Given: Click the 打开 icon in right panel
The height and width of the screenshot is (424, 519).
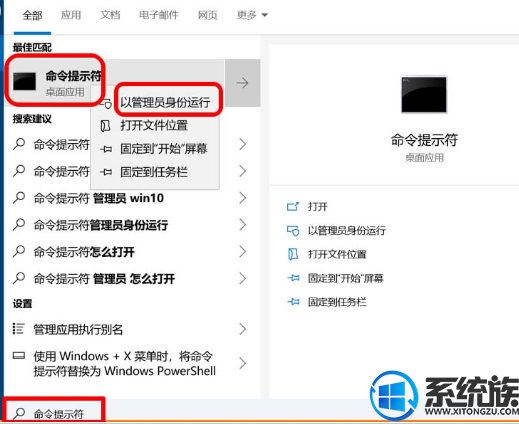Looking at the screenshot, I should pos(293,207).
